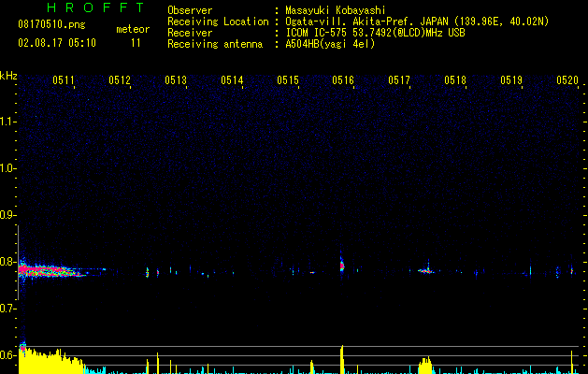Click the meteor count value 11
Screen dimensions: 588x374
136,43
